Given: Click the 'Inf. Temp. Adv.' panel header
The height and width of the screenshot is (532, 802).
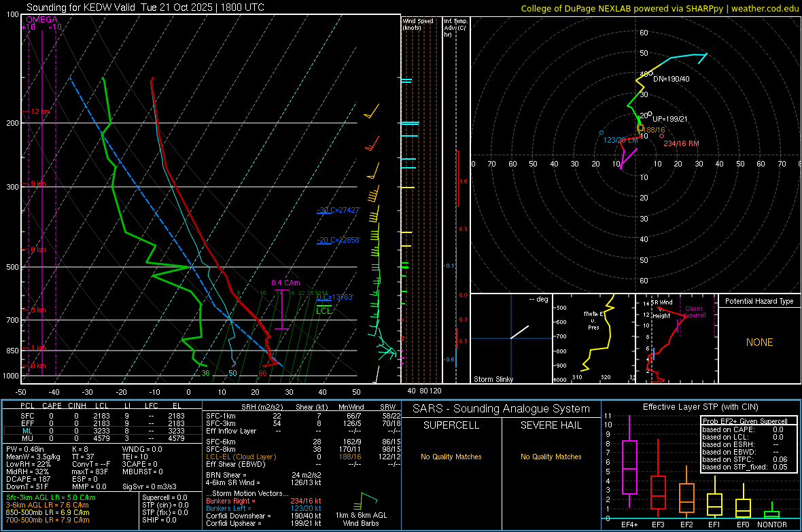Looking at the screenshot, I should [455, 28].
